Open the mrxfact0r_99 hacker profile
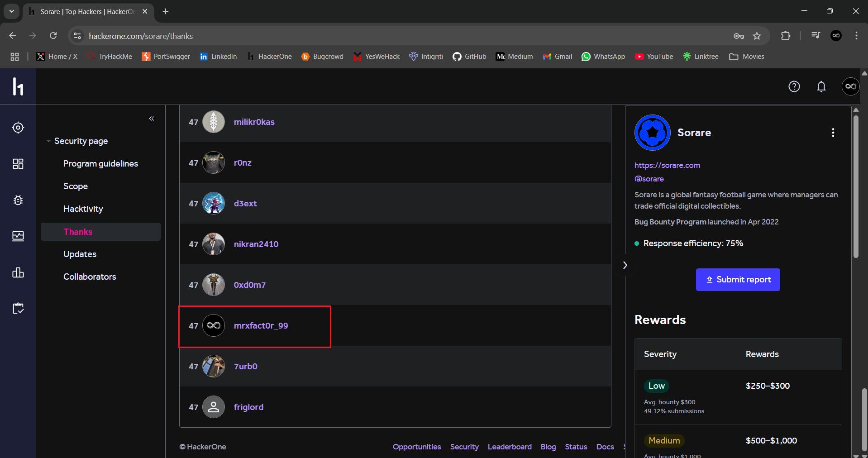This screenshot has width=868, height=458. pyautogui.click(x=261, y=326)
